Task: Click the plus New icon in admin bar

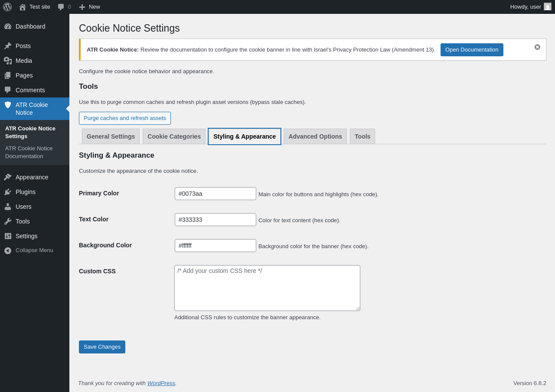Action: 82,7
